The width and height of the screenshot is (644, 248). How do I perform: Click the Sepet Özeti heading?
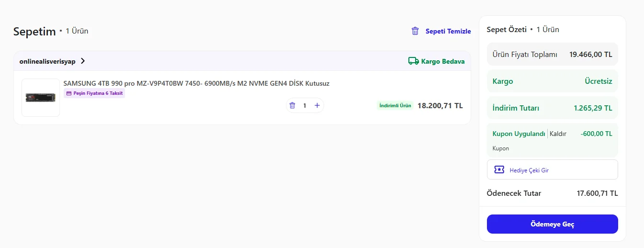[507, 30]
